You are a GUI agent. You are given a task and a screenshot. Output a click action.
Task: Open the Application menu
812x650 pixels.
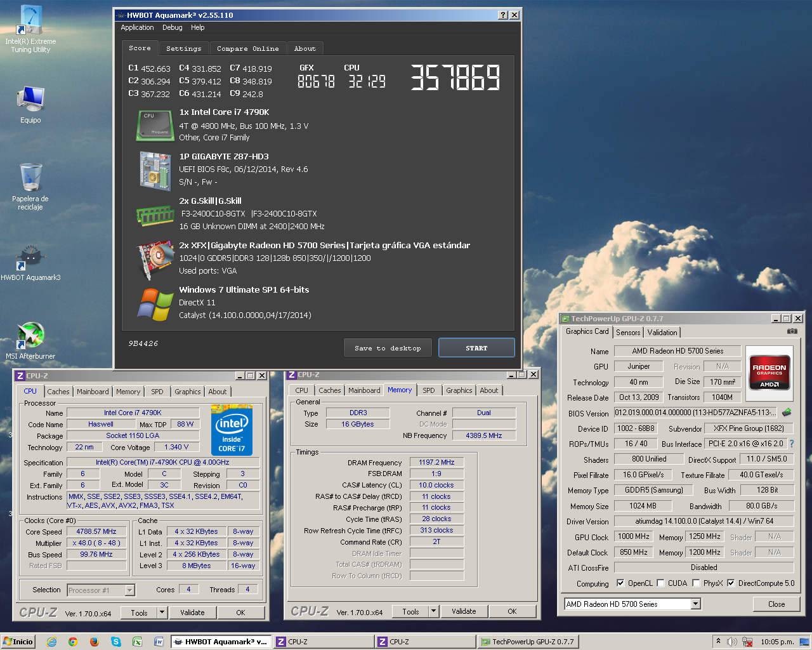(137, 27)
